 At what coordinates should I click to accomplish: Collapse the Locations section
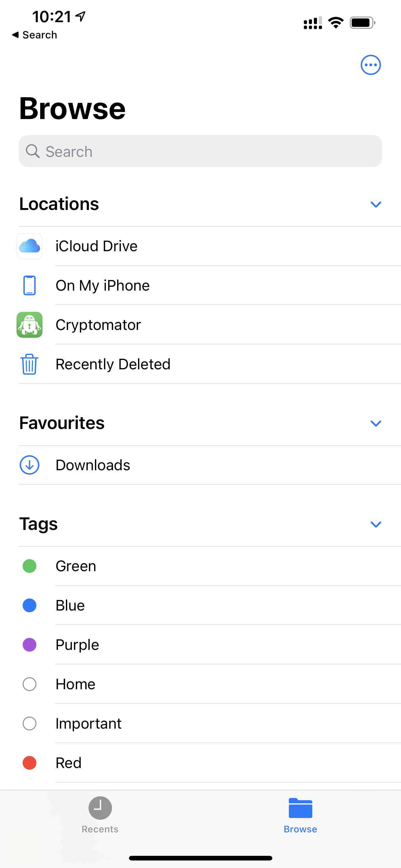coord(376,204)
